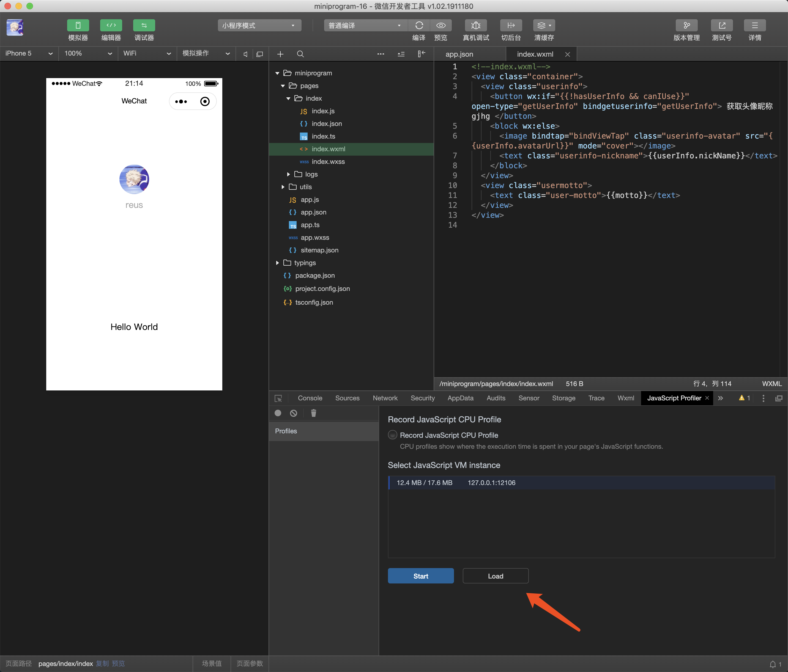Click the 编译 compile refresh icon

(x=419, y=26)
